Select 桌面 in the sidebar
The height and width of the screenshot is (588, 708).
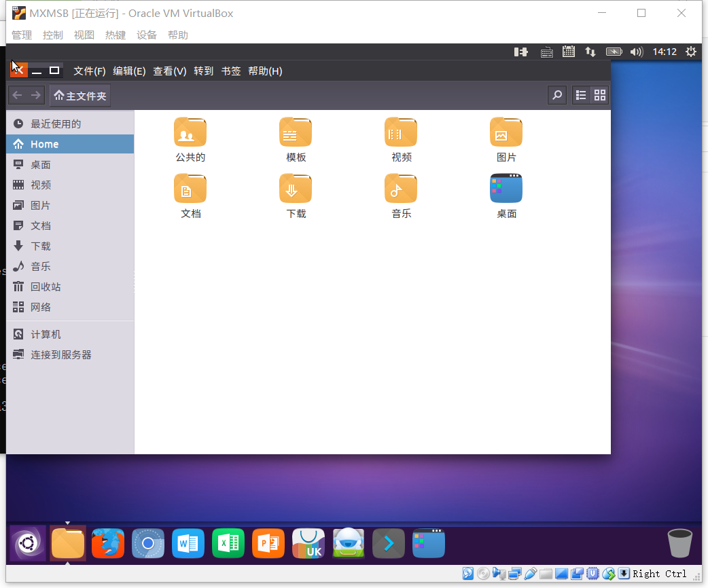point(70,165)
